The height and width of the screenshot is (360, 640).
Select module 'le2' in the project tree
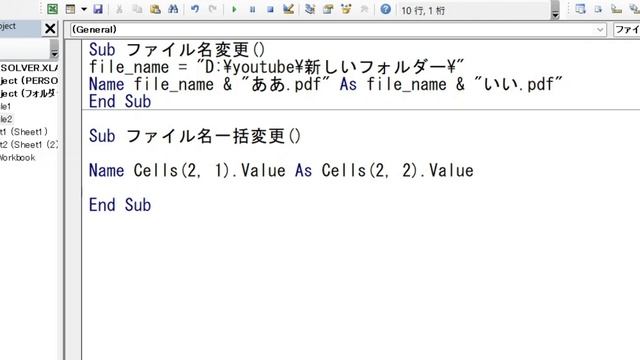(6, 119)
